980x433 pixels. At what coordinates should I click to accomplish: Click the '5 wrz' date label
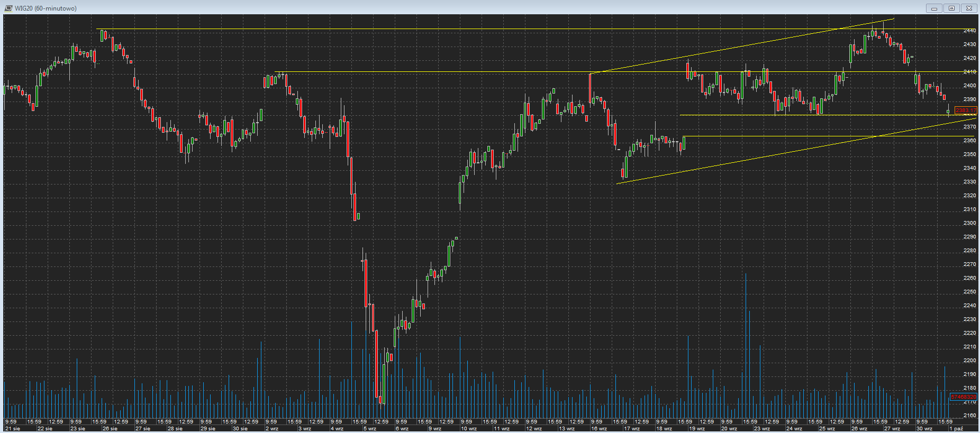[370, 429]
